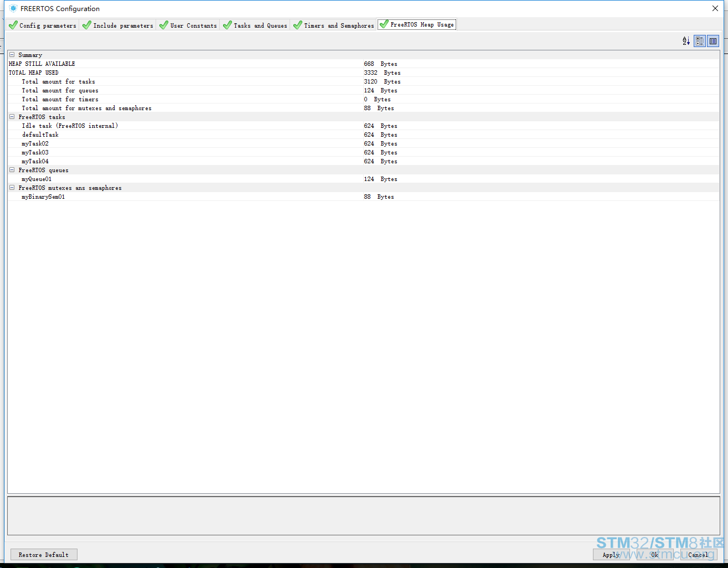
Task: Switch to the categorized view icon
Action: click(700, 41)
